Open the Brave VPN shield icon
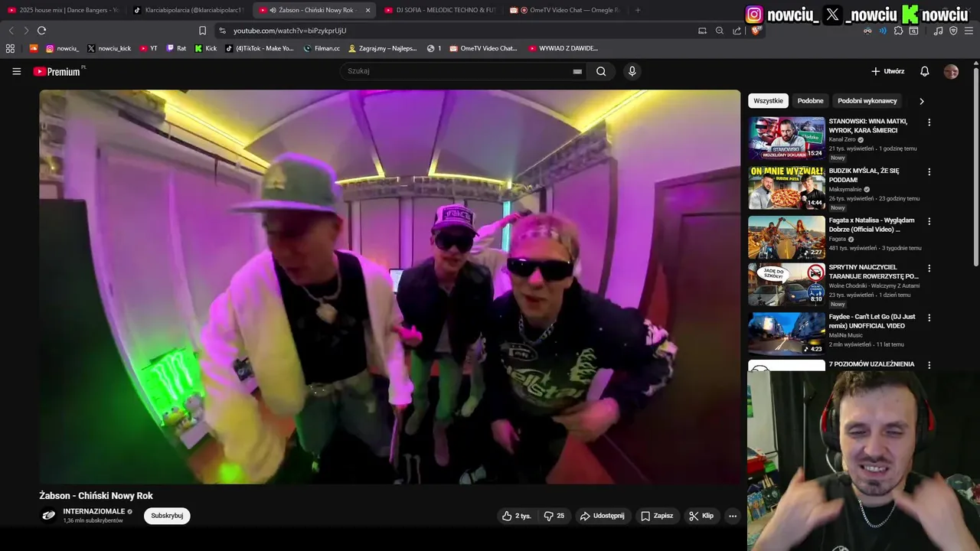Image resolution: width=980 pixels, height=551 pixels. pos(953,31)
